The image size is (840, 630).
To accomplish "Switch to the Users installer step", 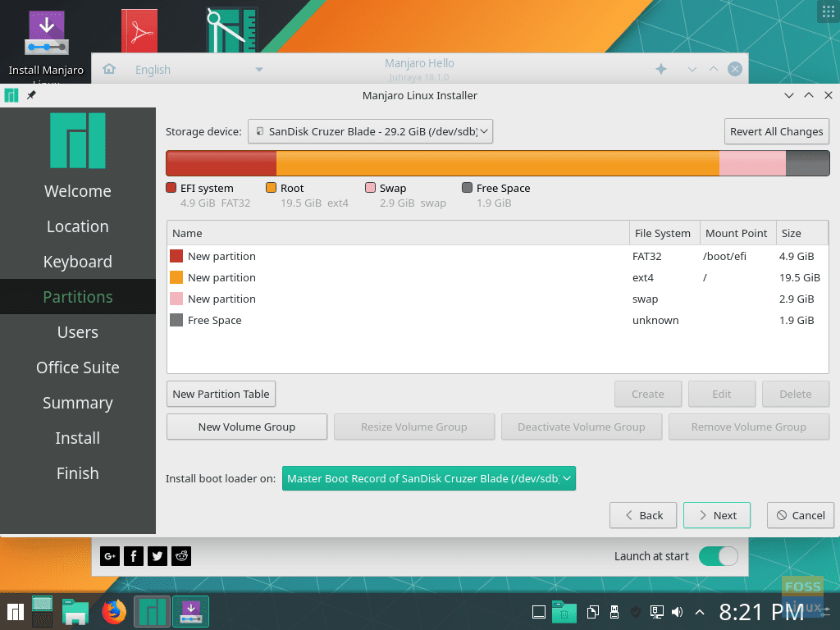I will [77, 332].
